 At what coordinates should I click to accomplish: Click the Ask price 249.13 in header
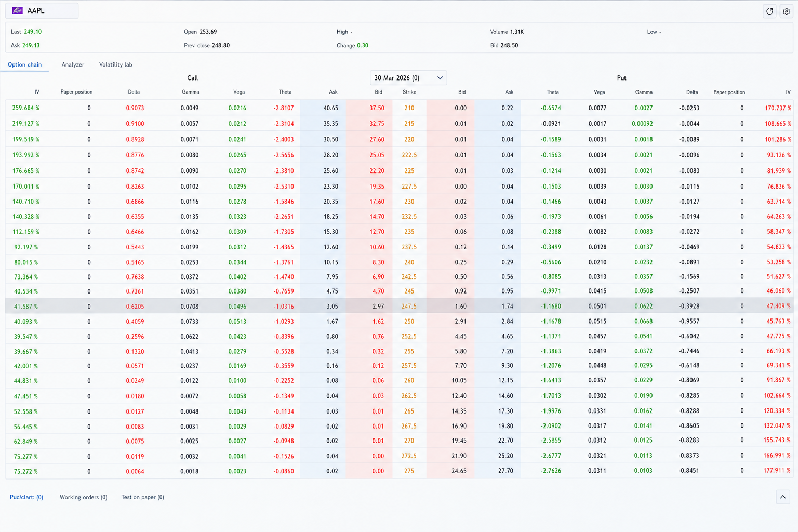click(x=31, y=45)
